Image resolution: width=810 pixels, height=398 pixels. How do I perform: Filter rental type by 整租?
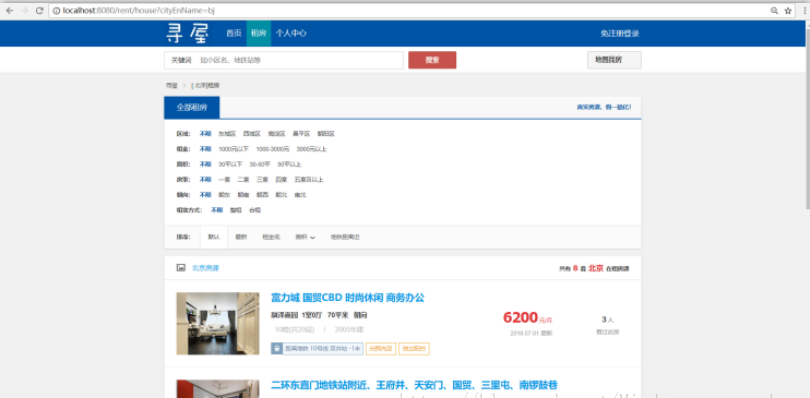236,210
